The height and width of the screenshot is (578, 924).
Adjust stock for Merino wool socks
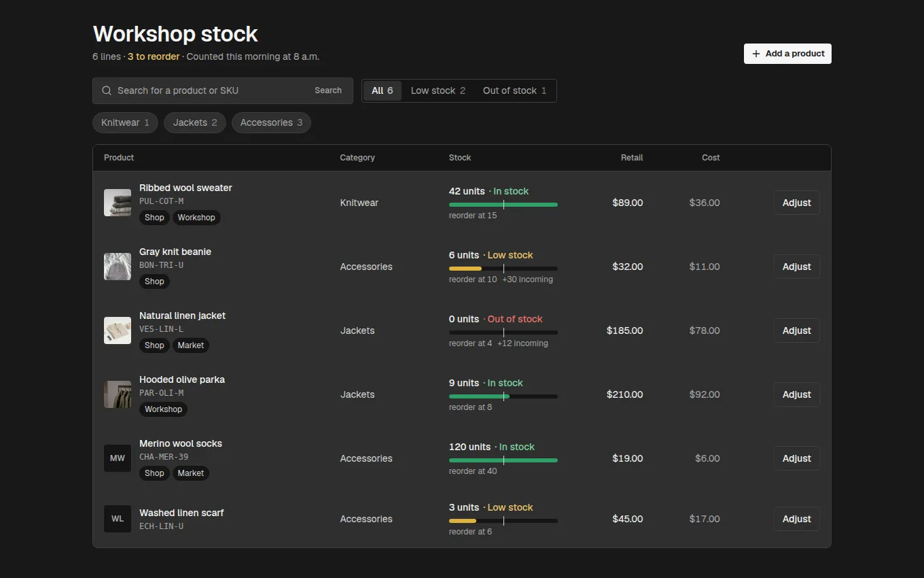tap(797, 458)
